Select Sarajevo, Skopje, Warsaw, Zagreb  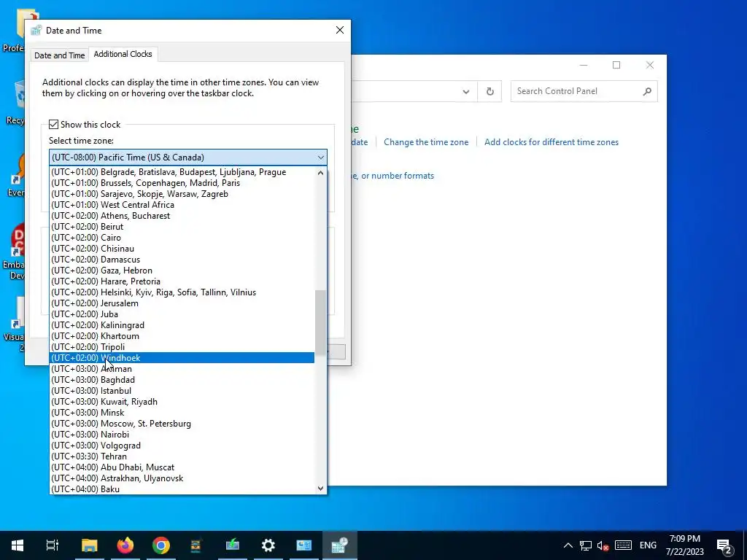(x=182, y=194)
